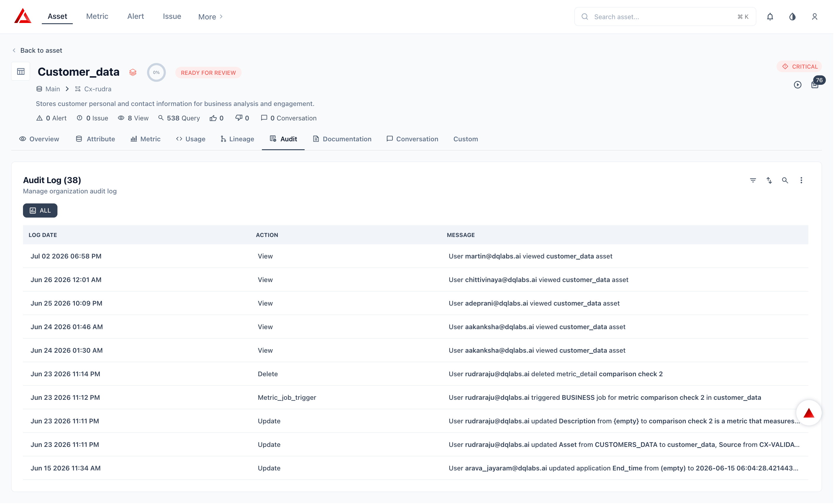Click the sort arrows icon

(770, 180)
